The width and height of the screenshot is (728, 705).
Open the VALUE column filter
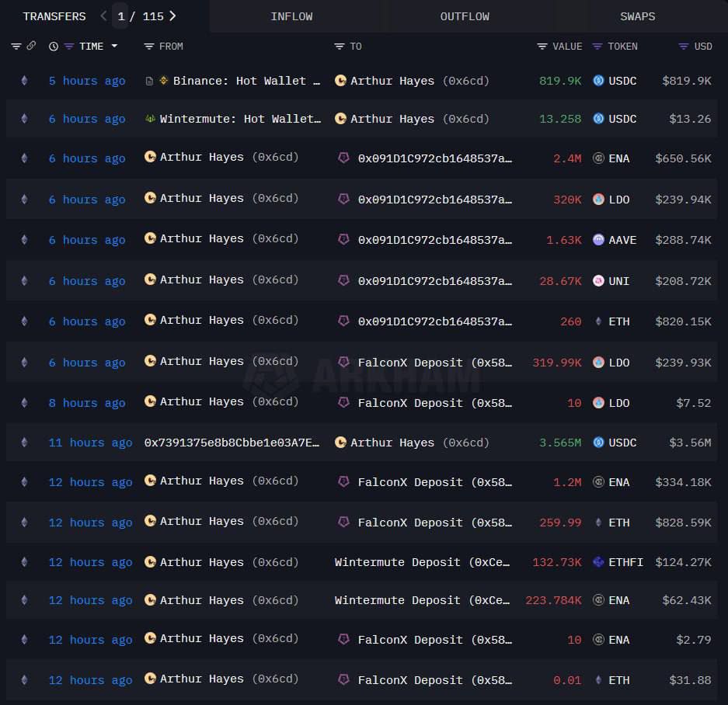click(542, 47)
